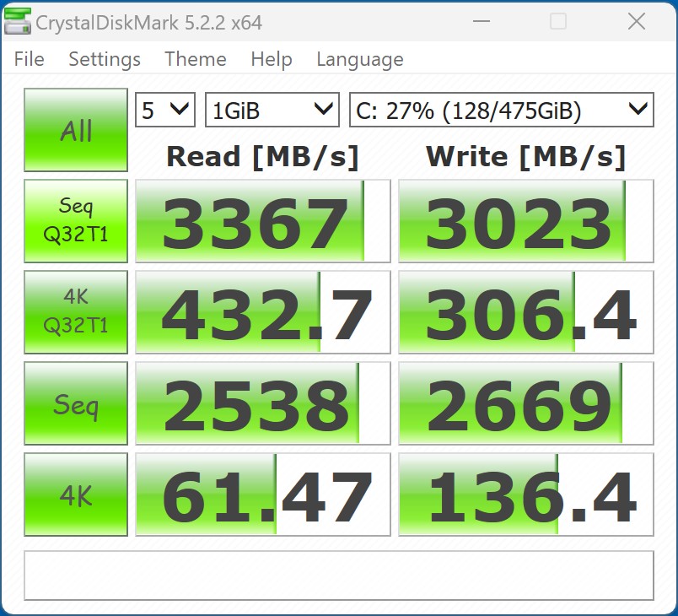Viewport: 678px width, 616px height.
Task: Click the 4K Q32T1 write result 306.4
Action: (526, 312)
